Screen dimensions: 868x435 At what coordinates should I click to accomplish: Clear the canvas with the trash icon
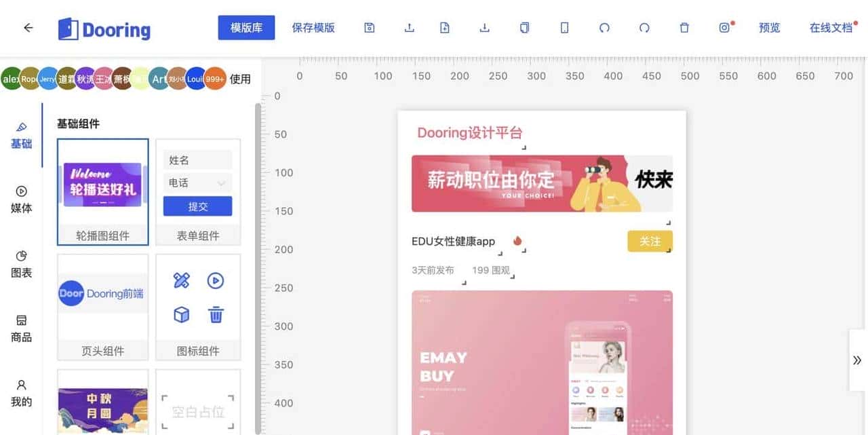pyautogui.click(x=684, y=28)
